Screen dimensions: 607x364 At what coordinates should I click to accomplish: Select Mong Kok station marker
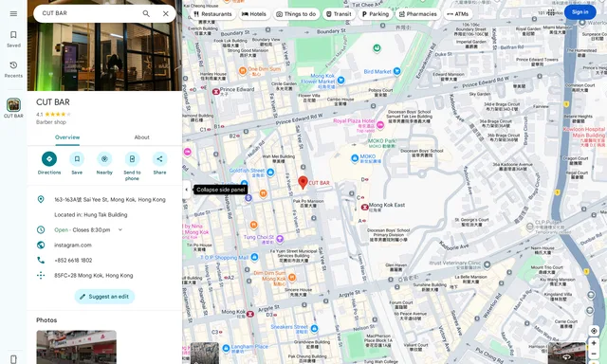pyautogui.click(x=250, y=314)
